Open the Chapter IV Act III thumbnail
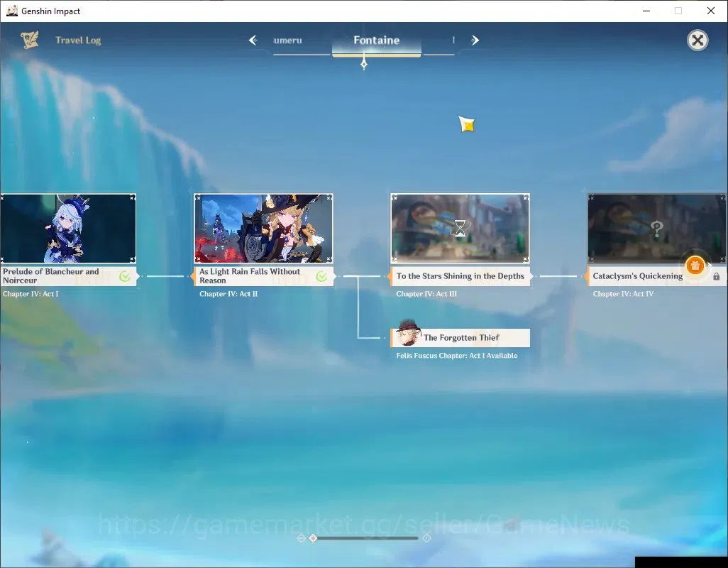Screen dimensions: 728x568 click(x=460, y=229)
